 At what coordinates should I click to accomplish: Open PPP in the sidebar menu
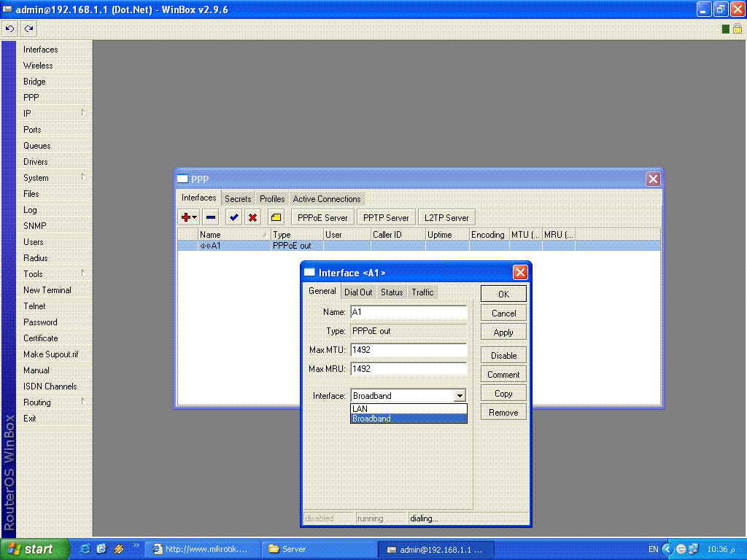pyautogui.click(x=54, y=97)
